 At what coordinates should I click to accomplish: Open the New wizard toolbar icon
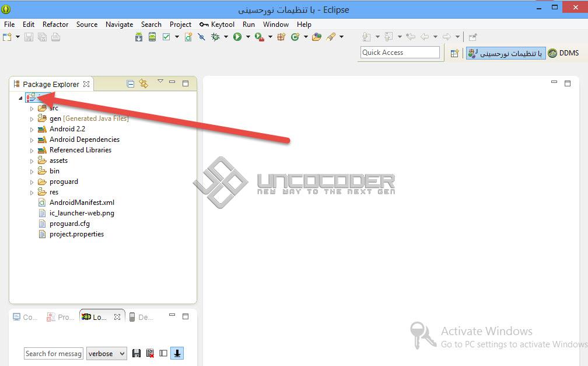point(7,37)
